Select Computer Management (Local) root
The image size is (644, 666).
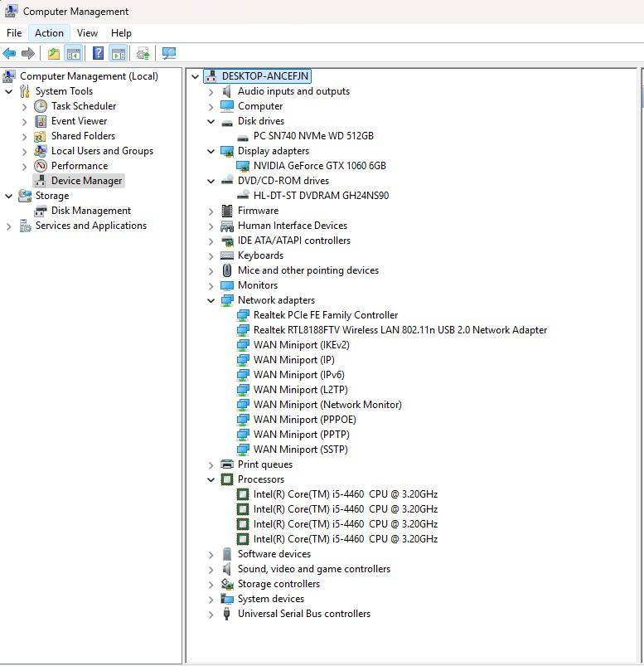pos(89,76)
